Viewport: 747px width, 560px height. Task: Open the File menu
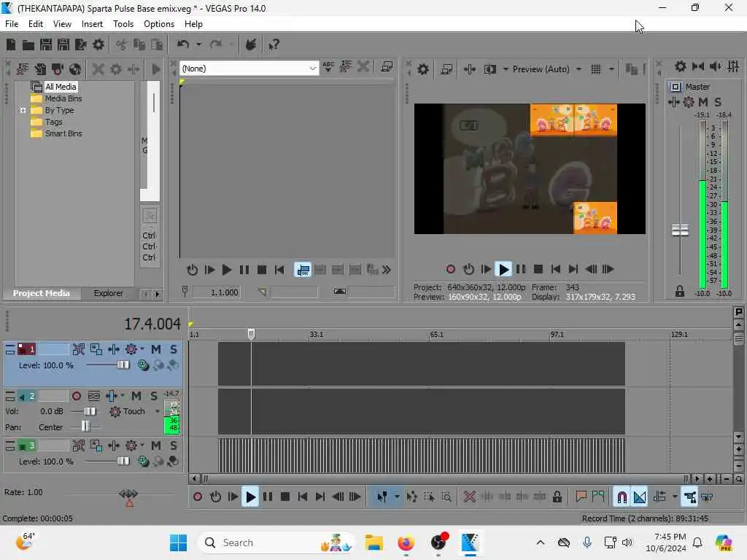click(12, 24)
